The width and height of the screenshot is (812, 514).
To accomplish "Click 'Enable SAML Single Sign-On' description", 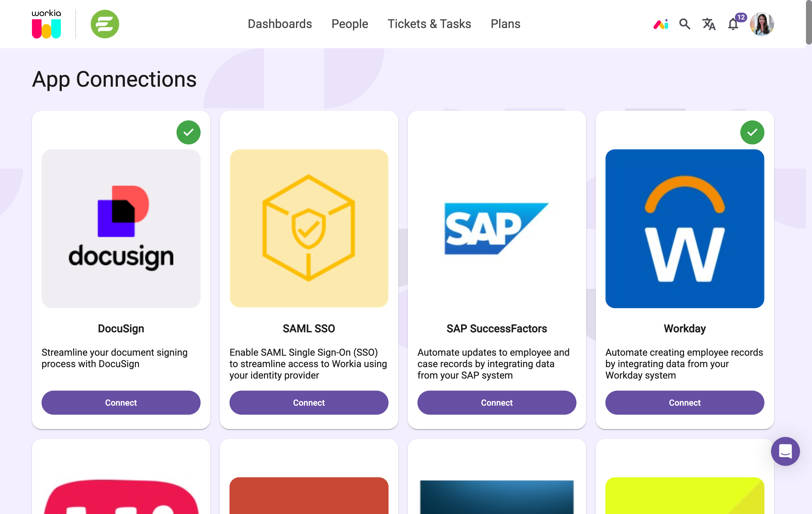I will [308, 364].
